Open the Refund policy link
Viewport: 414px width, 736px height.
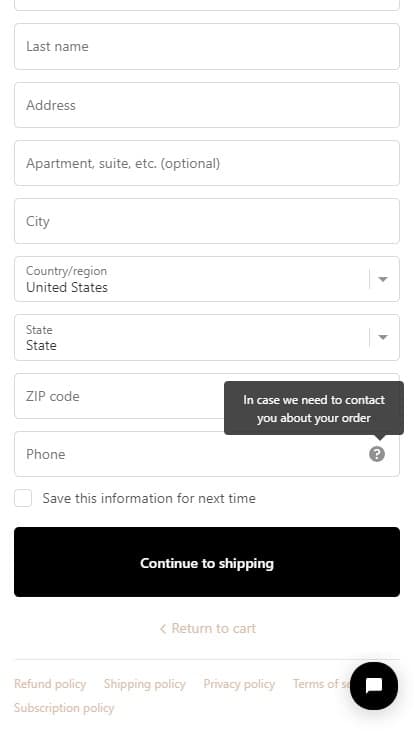(x=50, y=684)
